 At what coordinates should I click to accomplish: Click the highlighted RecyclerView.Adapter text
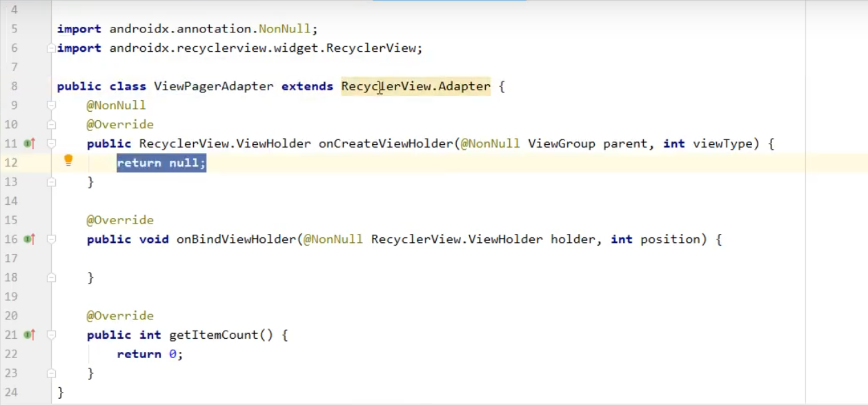point(416,86)
